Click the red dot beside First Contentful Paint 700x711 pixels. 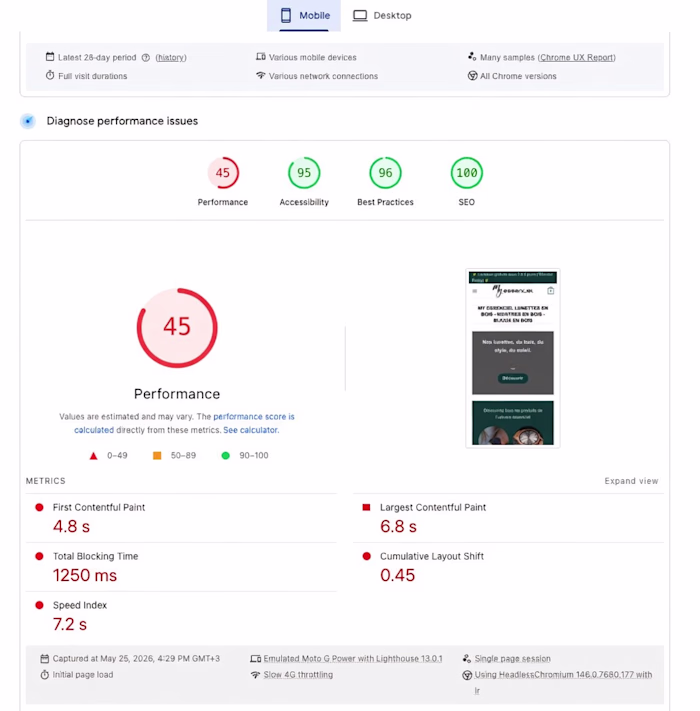(x=39, y=507)
